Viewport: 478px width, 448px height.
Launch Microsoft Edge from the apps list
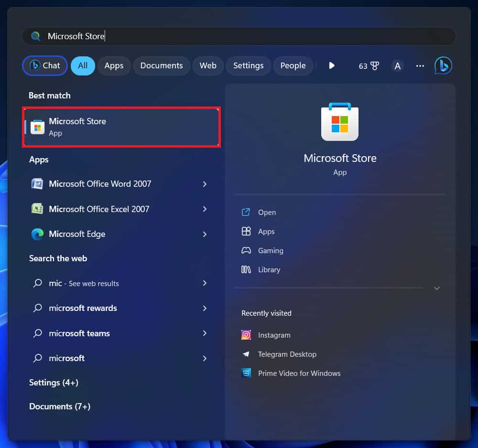tap(76, 234)
